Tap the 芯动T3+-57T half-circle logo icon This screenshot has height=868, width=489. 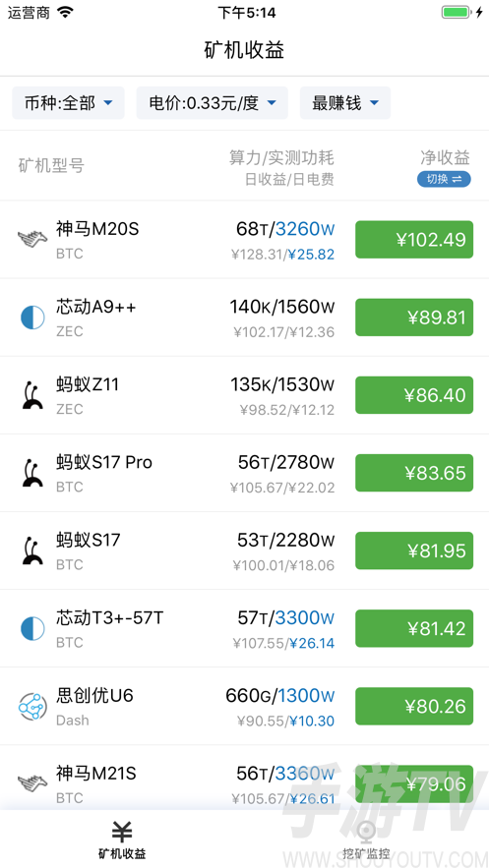coord(32,629)
